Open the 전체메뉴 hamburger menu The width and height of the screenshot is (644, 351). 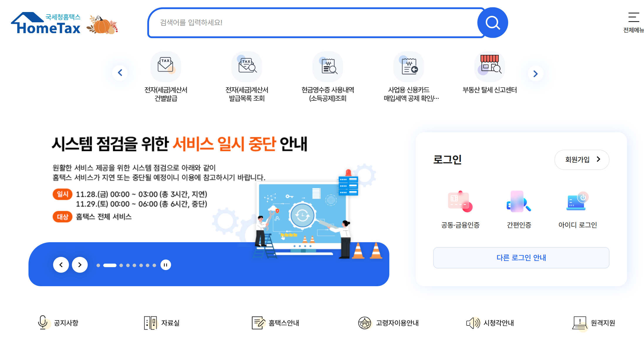633,23
